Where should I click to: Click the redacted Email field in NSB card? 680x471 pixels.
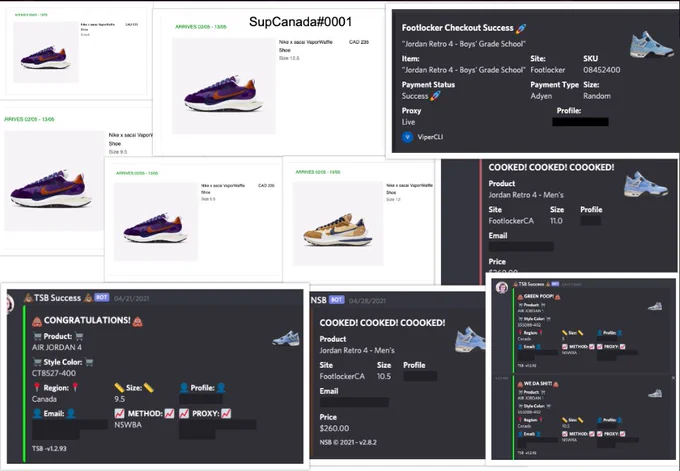tap(354, 402)
